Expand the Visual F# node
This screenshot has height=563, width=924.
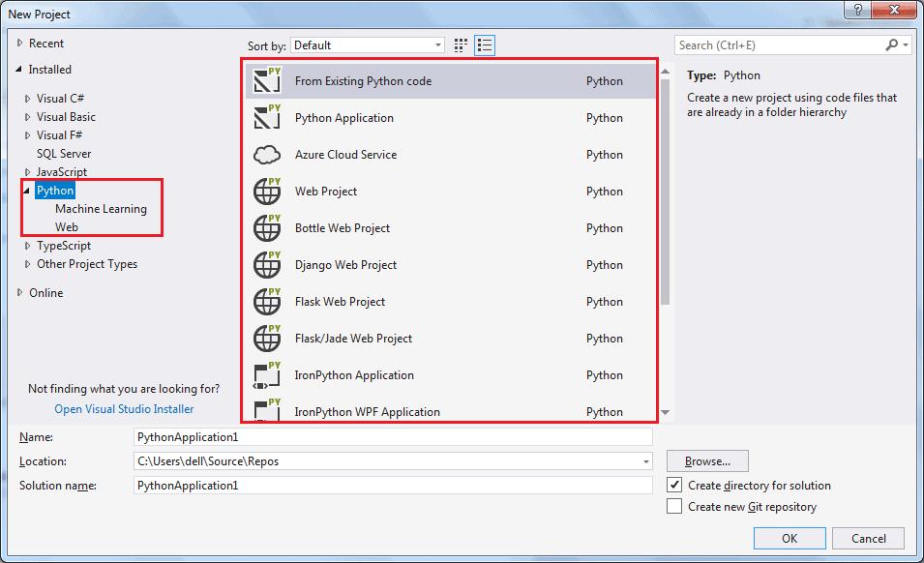[27, 134]
